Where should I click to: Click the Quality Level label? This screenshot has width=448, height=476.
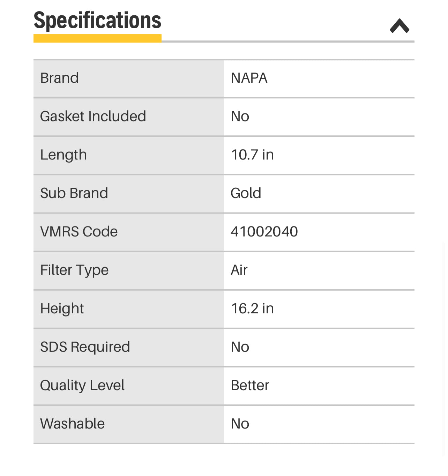point(82,385)
